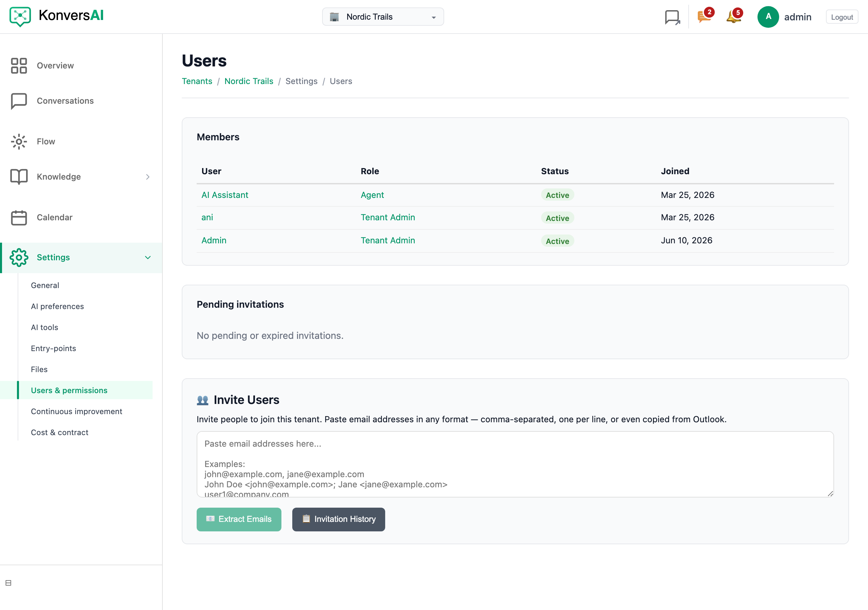Viewport: 868px width, 610px height.
Task: Open the chat forward icon in header
Action: (673, 17)
